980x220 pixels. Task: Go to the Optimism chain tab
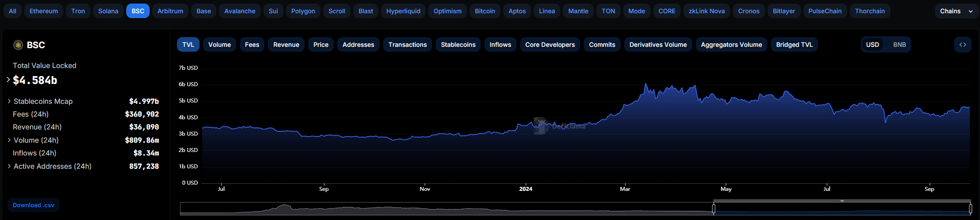tap(448, 11)
